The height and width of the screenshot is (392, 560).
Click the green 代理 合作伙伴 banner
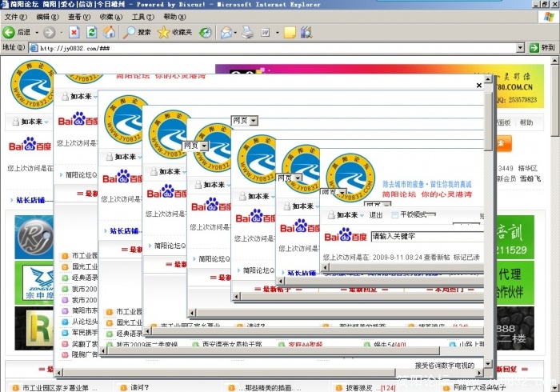514,283
